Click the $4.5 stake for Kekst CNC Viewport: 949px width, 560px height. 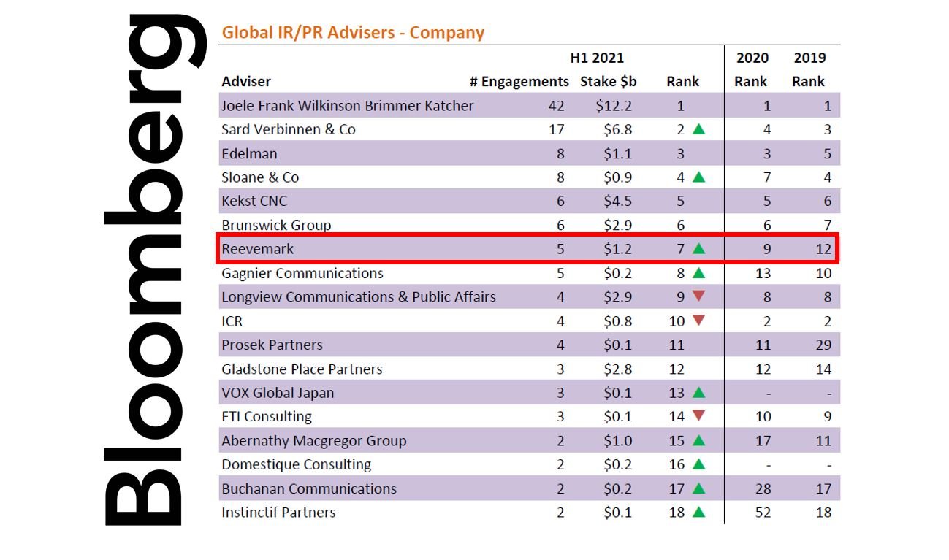(617, 201)
